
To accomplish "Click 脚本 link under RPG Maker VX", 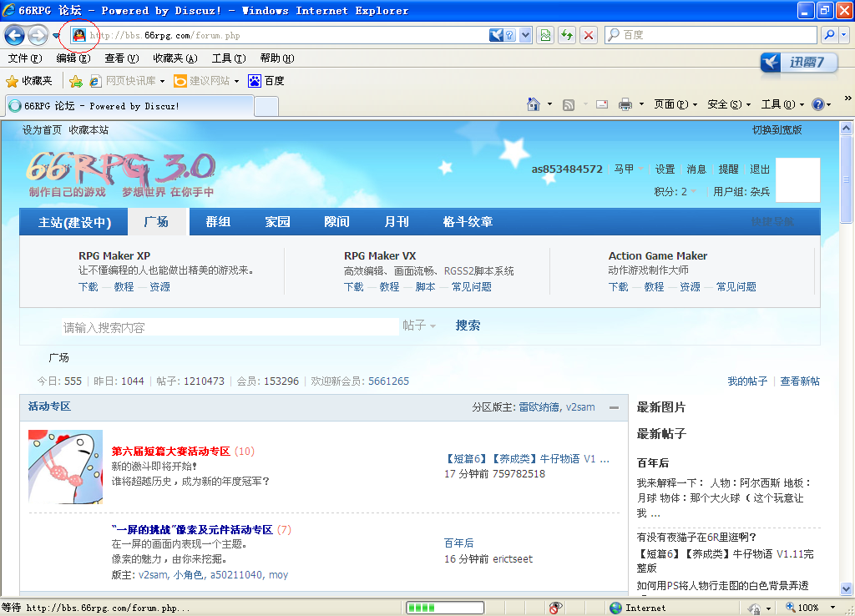I will [425, 287].
